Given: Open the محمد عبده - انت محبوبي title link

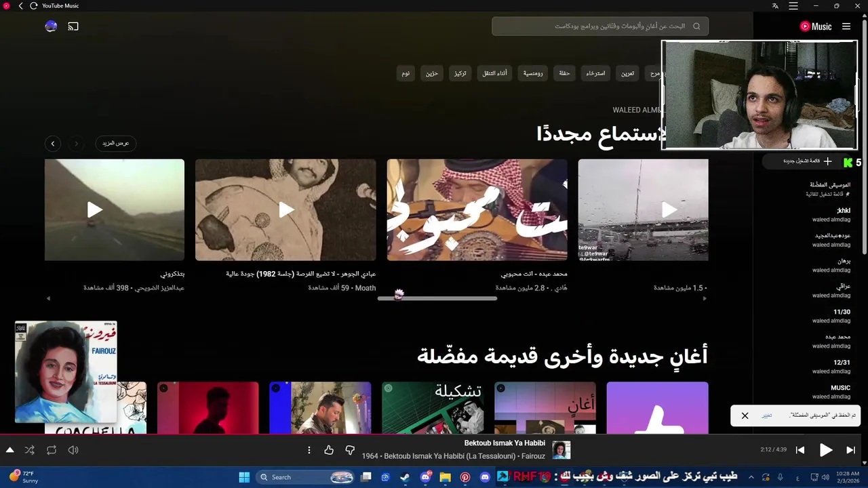Looking at the screenshot, I should coord(534,274).
